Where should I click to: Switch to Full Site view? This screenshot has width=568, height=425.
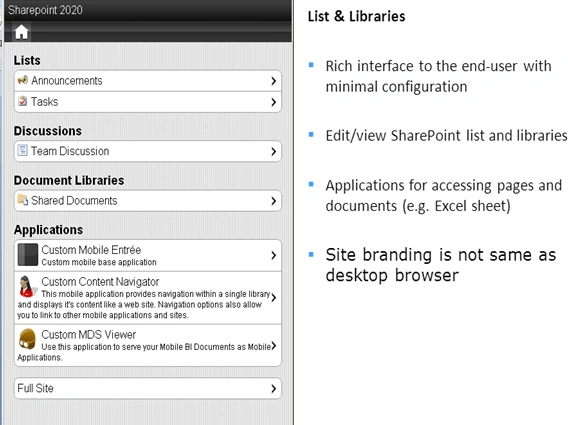pyautogui.click(x=148, y=388)
